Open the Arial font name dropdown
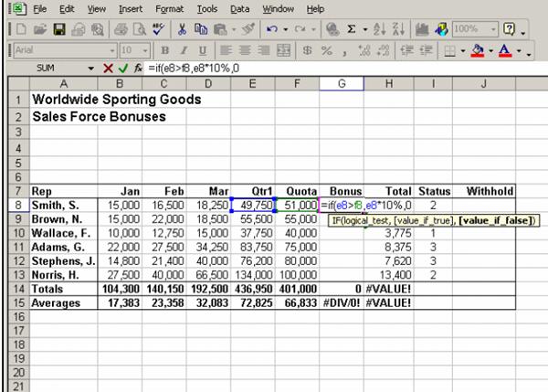This screenshot has height=392, width=548. [x=112, y=51]
